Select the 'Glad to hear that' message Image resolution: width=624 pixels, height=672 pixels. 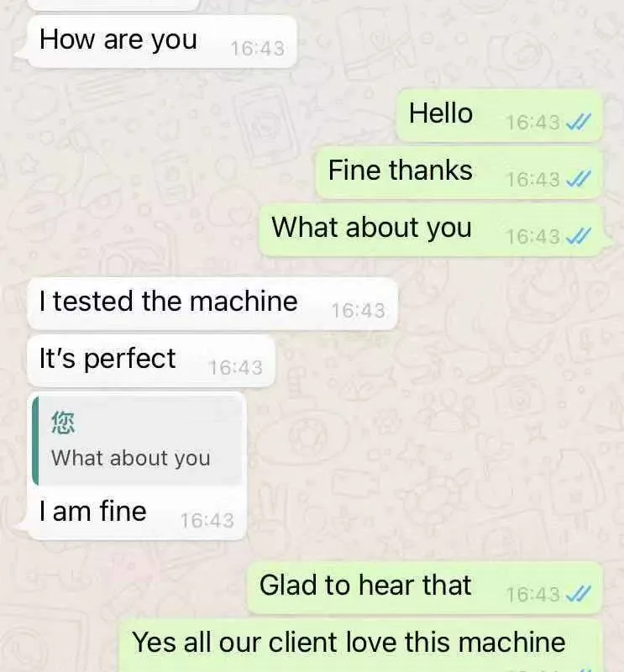point(425,588)
